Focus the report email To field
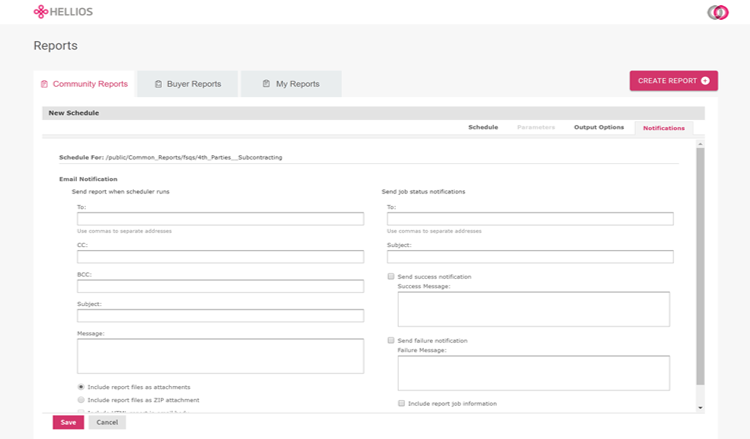 (x=221, y=219)
